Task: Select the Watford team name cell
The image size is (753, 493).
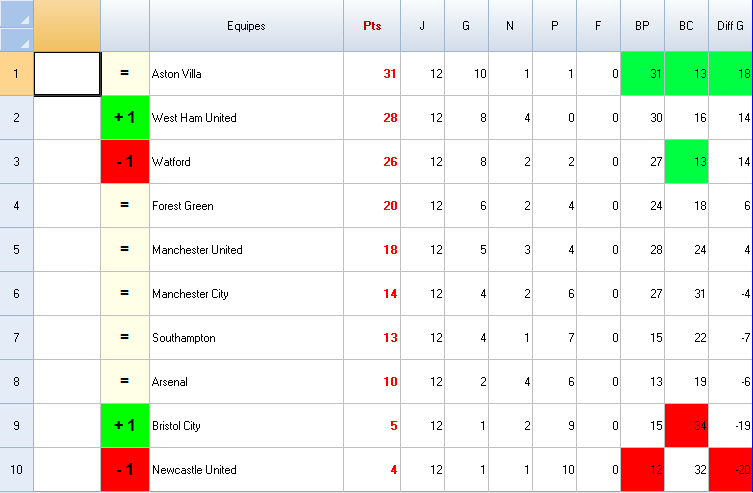Action: 246,162
